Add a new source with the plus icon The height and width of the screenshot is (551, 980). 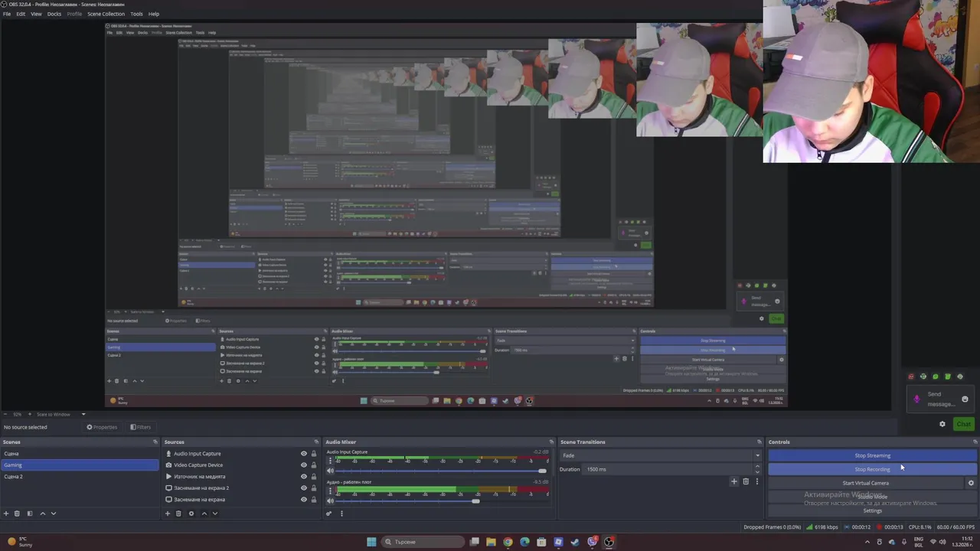coord(168,514)
